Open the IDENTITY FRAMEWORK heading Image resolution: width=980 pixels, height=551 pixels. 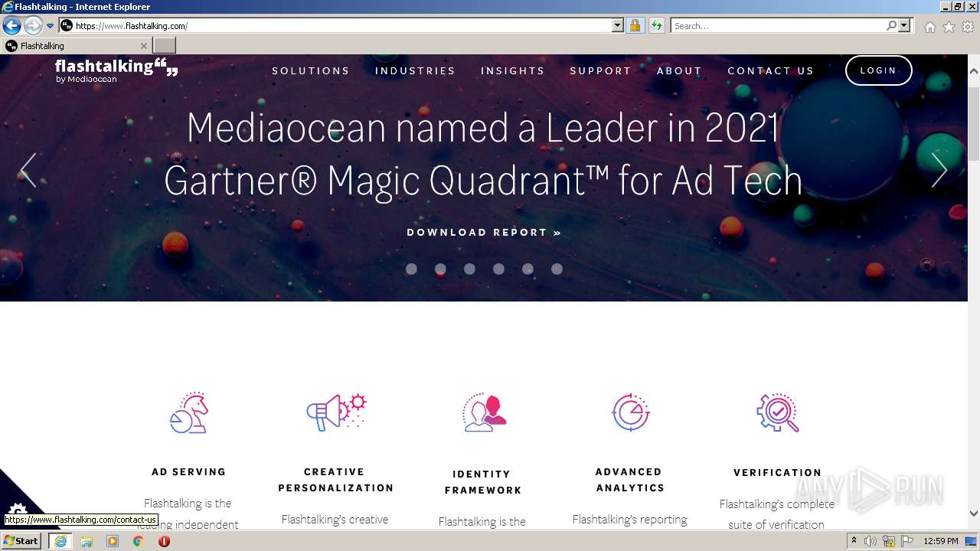[x=483, y=482]
